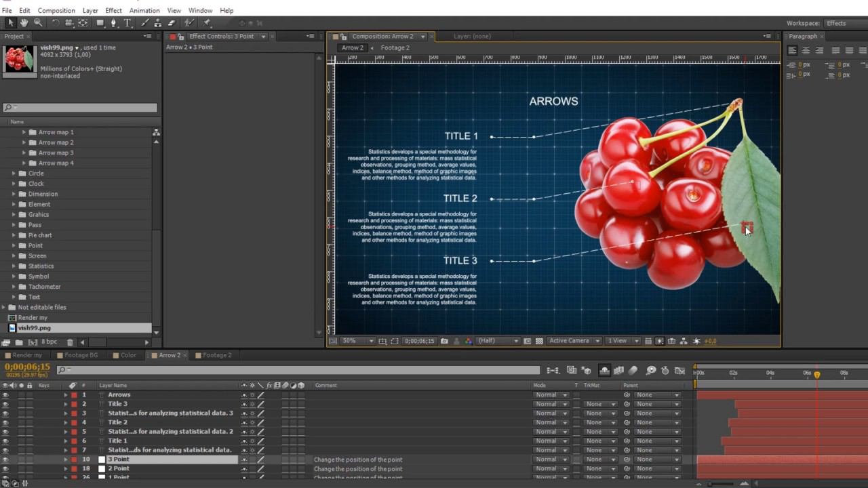Click the Footage 2 breadcrumb in viewer
The height and width of the screenshot is (488, 868).
[395, 47]
